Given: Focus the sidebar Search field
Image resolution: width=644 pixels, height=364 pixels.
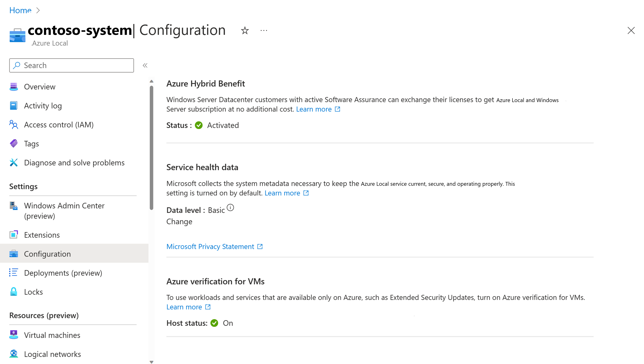Looking at the screenshot, I should click(x=71, y=65).
